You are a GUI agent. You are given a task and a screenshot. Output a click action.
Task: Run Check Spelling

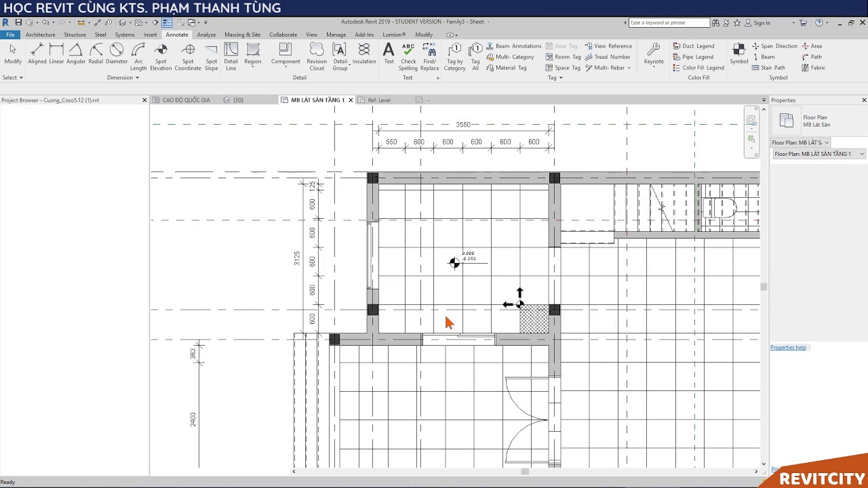(x=408, y=57)
